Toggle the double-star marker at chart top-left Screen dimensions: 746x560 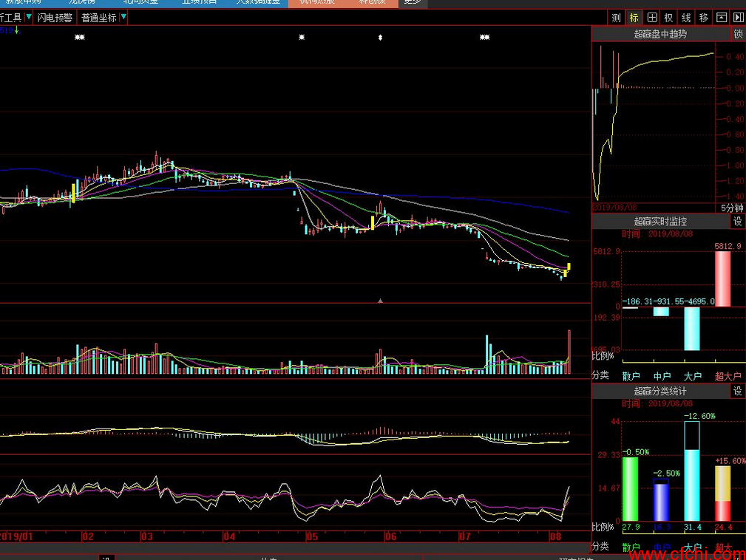[79, 37]
